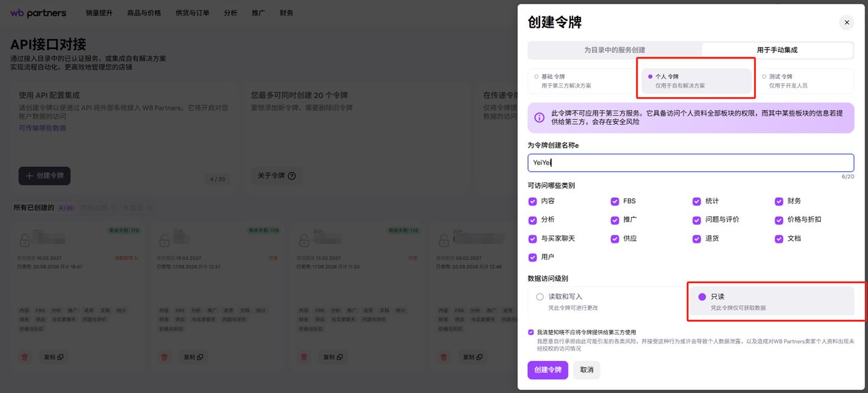Viewport: 868px width, 393px height.
Task: Close the 创建令牌 dialog with the X
Action: (846, 22)
